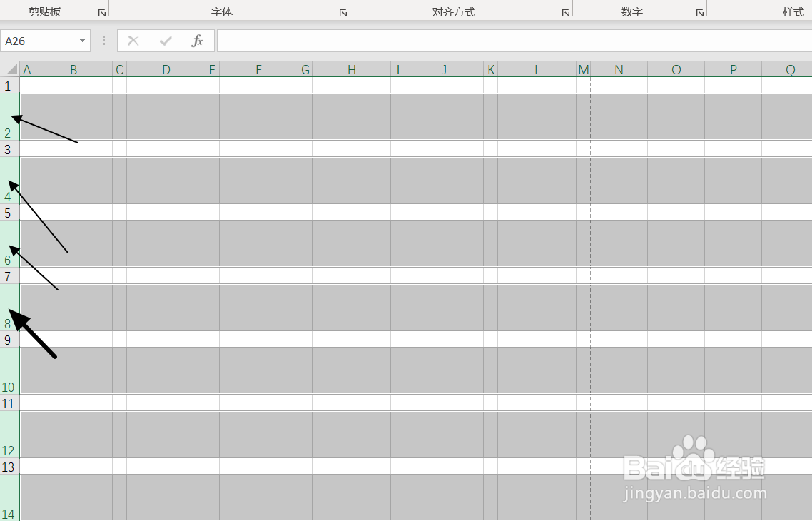
Task: Select column H header
Action: pos(351,69)
